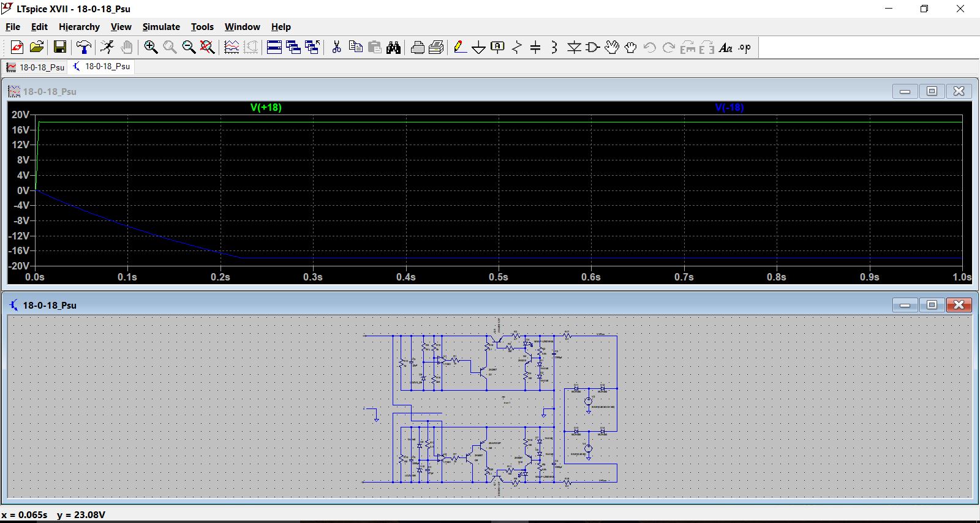
Task: Open the Window menu
Action: pyautogui.click(x=242, y=27)
